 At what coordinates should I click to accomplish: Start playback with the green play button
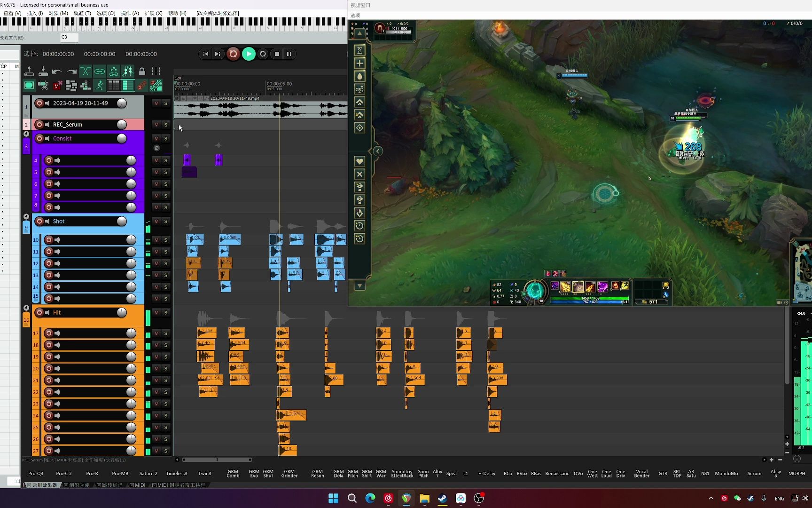pos(249,54)
